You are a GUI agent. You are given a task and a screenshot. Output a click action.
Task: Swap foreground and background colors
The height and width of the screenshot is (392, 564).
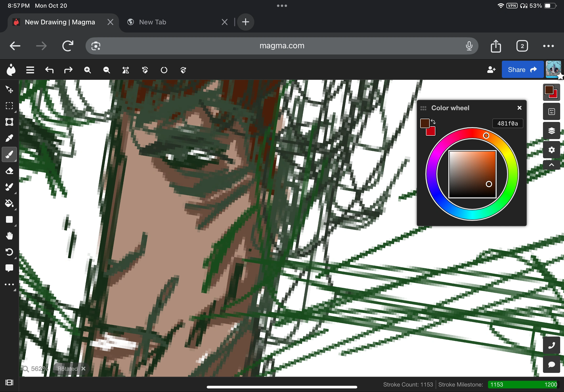coord(433,122)
